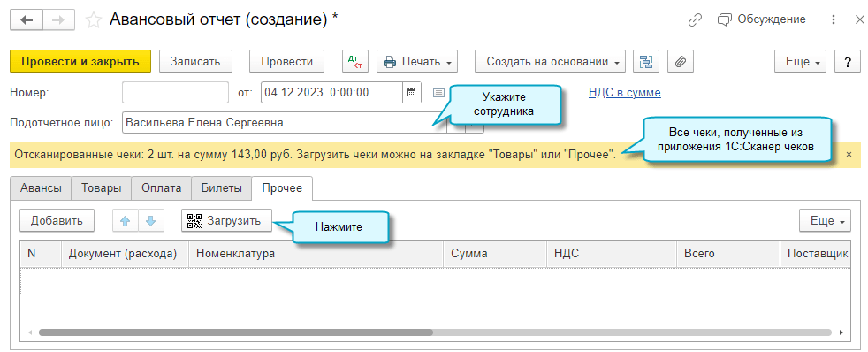The width and height of the screenshot is (868, 352).
Task: Click Загрузить to load scanned receipts
Action: point(226,221)
